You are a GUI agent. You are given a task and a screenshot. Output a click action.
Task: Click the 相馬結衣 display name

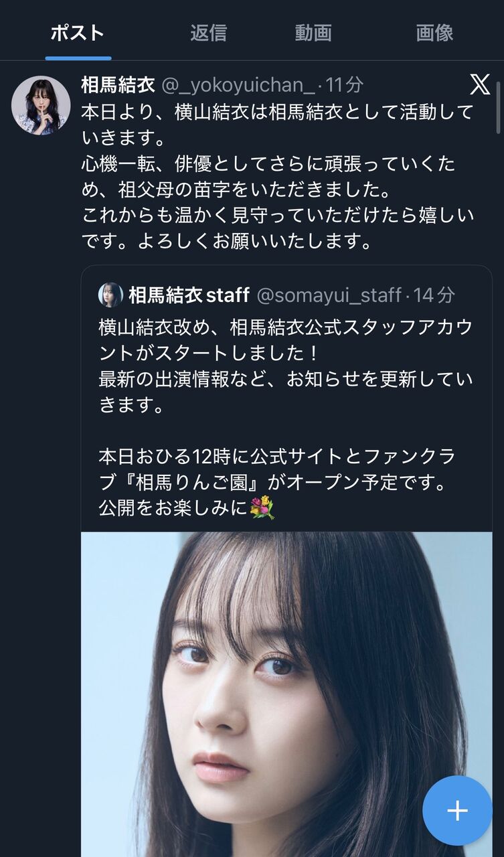pyautogui.click(x=118, y=85)
